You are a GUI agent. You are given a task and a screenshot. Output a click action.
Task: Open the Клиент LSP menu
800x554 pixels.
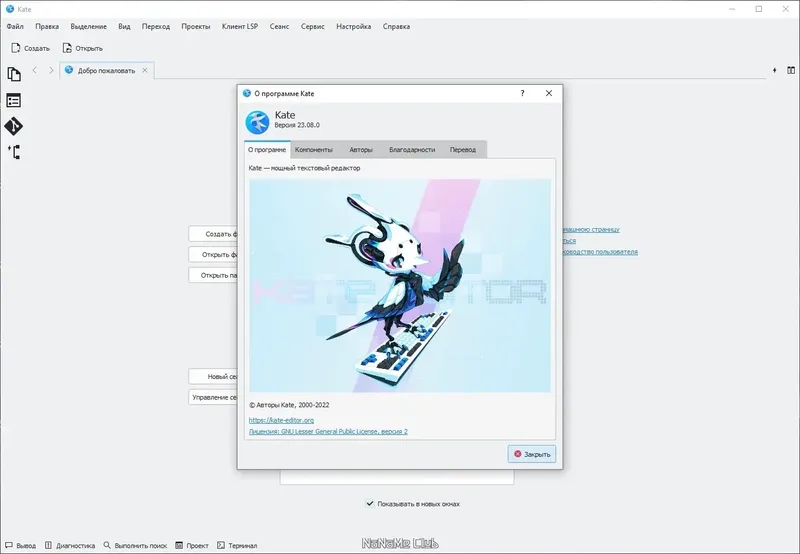(x=240, y=27)
